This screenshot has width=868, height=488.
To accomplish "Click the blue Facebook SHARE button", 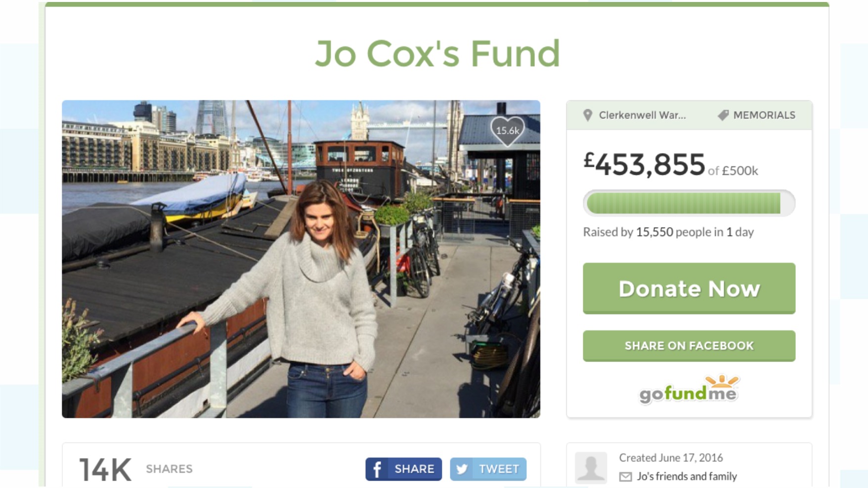I will tap(403, 469).
